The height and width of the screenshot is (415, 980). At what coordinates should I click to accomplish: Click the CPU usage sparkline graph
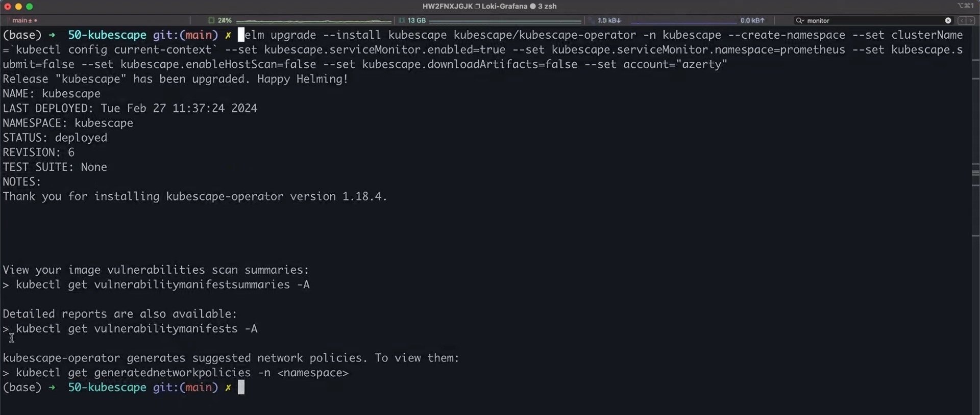click(313, 21)
